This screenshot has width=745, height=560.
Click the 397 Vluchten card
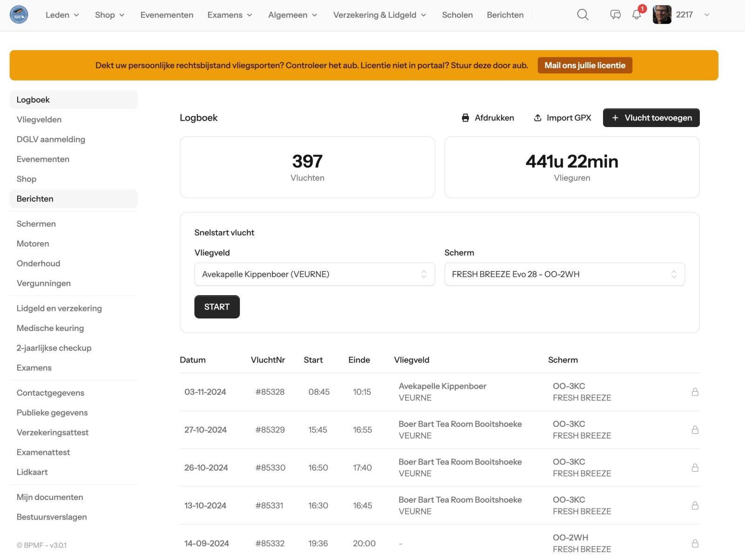307,167
